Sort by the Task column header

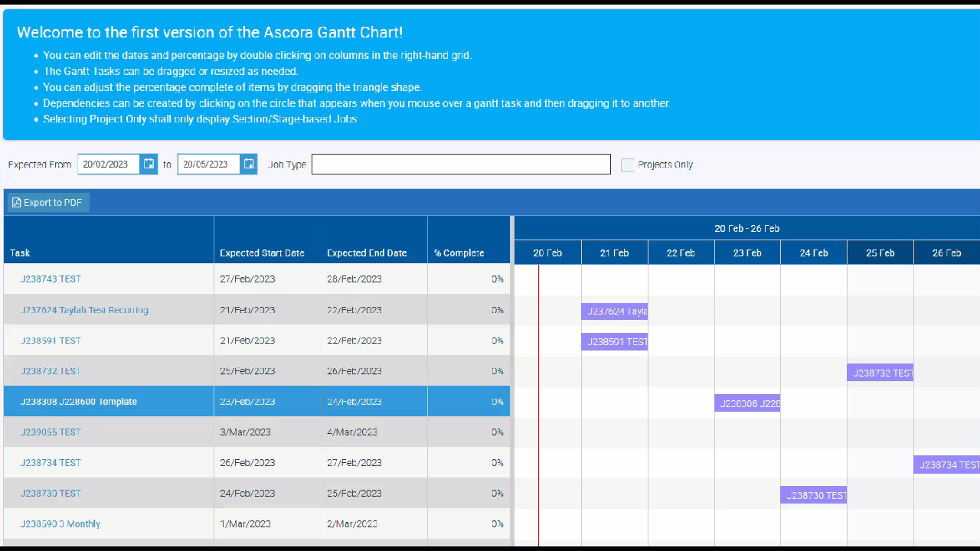pyautogui.click(x=20, y=253)
